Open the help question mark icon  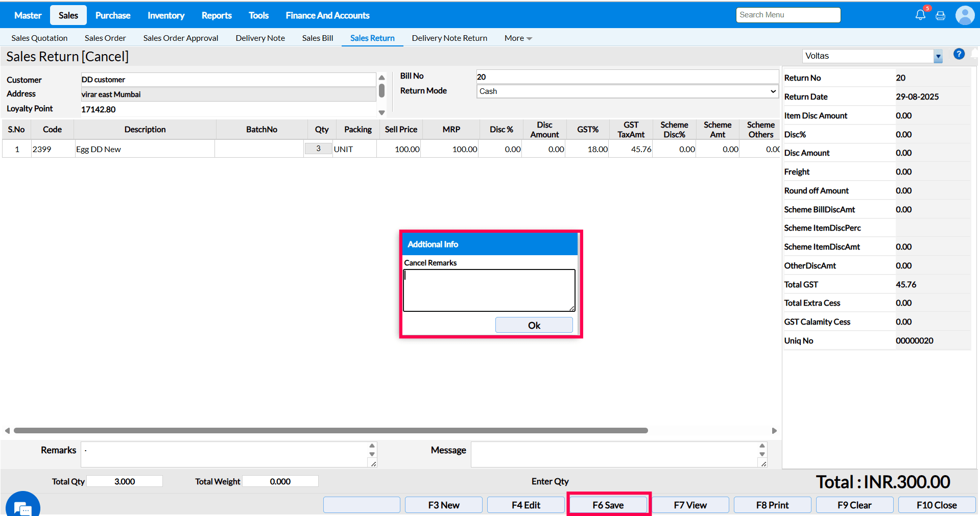[959, 54]
